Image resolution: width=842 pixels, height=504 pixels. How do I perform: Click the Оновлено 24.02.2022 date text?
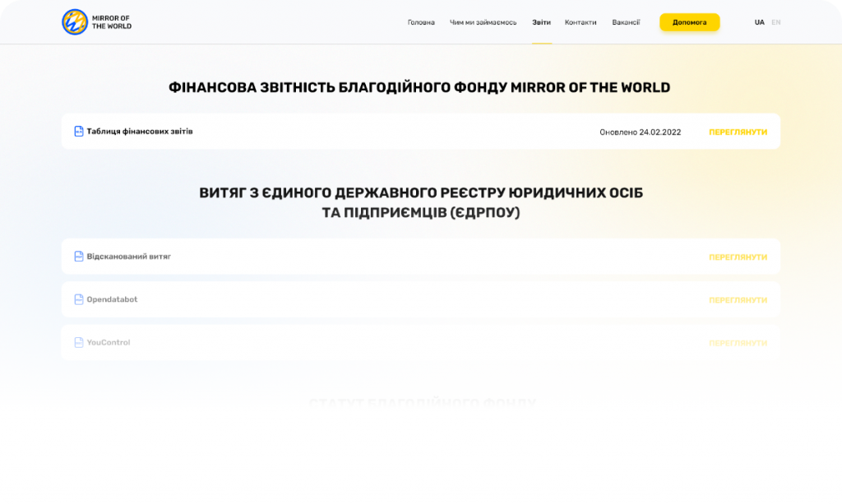640,132
